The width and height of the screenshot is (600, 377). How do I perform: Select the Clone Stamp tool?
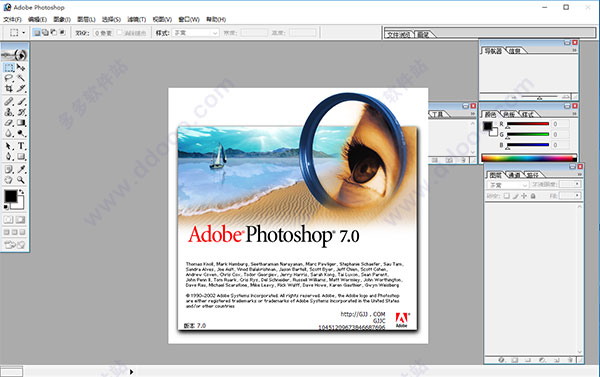point(9,112)
